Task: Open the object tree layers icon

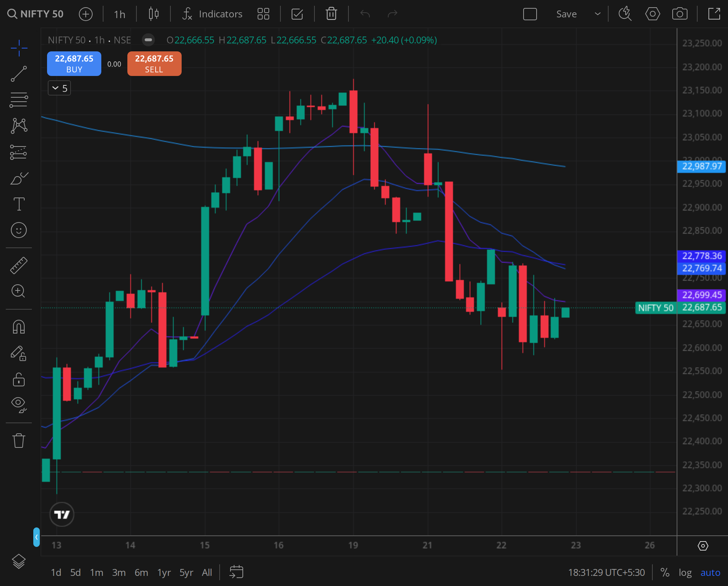Action: click(x=19, y=561)
